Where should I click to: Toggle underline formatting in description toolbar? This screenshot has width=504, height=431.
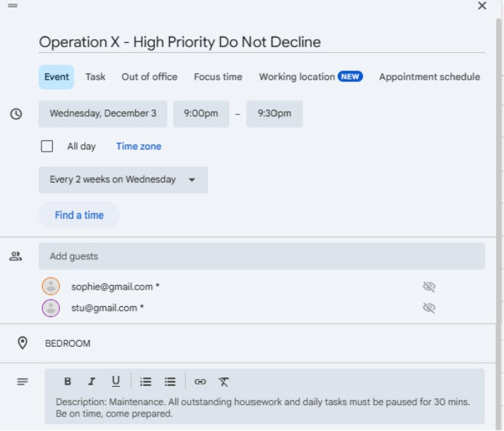point(115,382)
